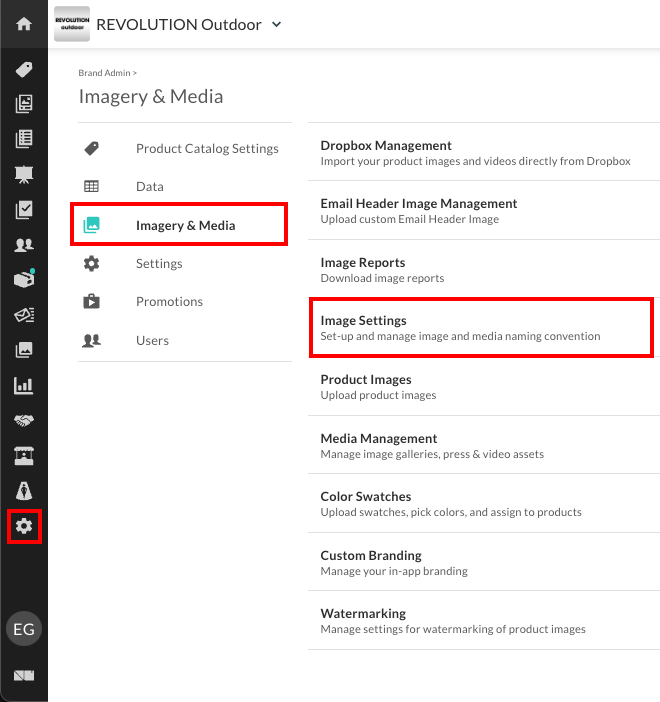This screenshot has height=702, width=660.
Task: Click the logo icon at sidebar bottom
Action: point(24,675)
